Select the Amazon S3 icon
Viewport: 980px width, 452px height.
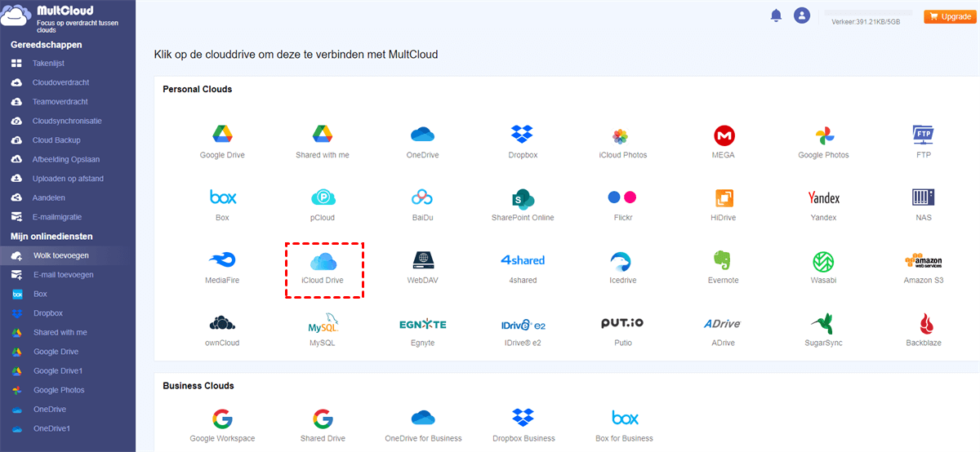pos(924,260)
